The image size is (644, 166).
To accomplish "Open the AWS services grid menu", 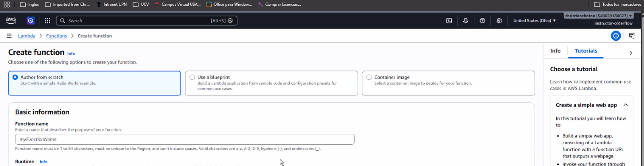I will point(47,21).
